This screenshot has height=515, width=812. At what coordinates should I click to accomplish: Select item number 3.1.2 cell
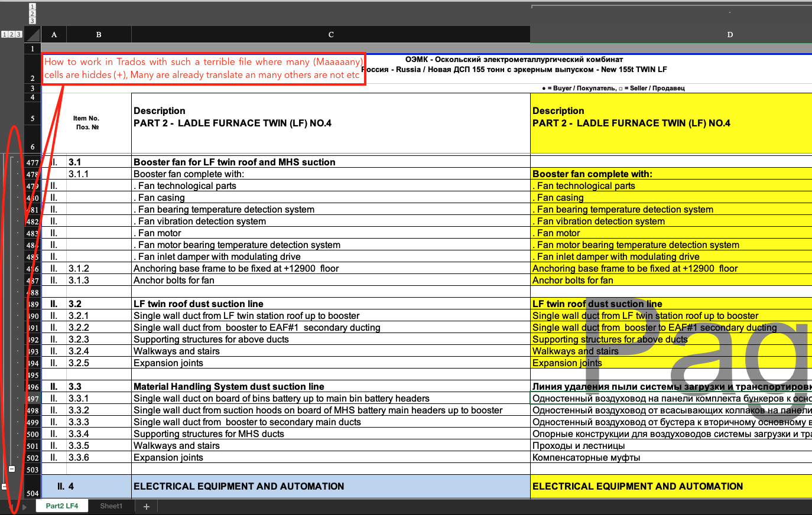(x=99, y=268)
